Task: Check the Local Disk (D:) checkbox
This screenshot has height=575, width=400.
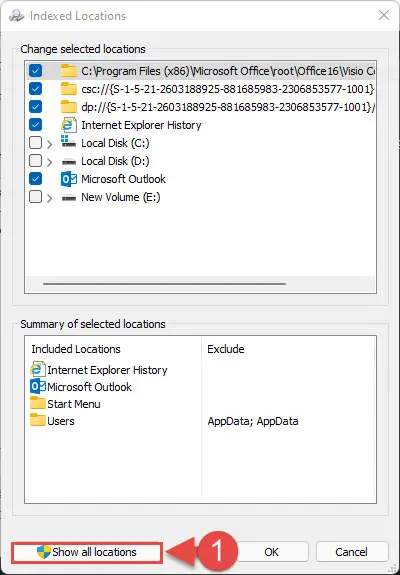Action: coord(36,161)
